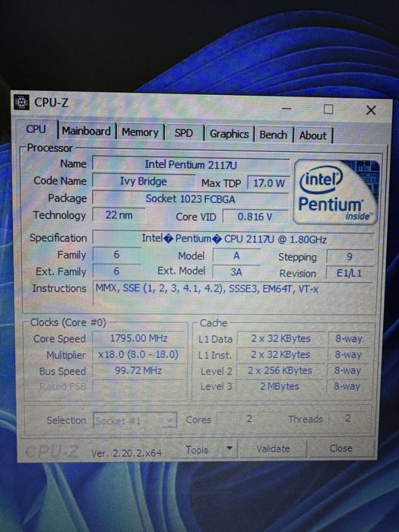Viewport: 399px width, 532px height.
Task: Click the Model value A
Action: click(236, 255)
